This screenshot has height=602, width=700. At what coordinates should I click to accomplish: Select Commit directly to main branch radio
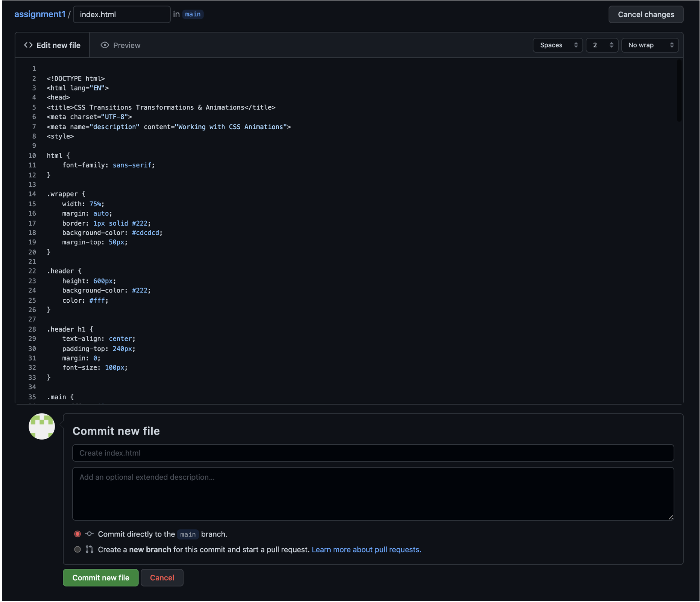click(x=77, y=534)
